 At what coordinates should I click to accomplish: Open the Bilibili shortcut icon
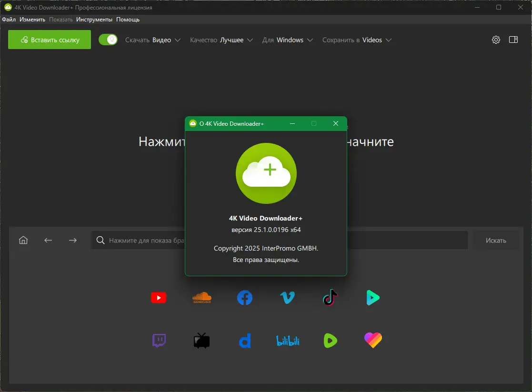pyautogui.click(x=288, y=341)
